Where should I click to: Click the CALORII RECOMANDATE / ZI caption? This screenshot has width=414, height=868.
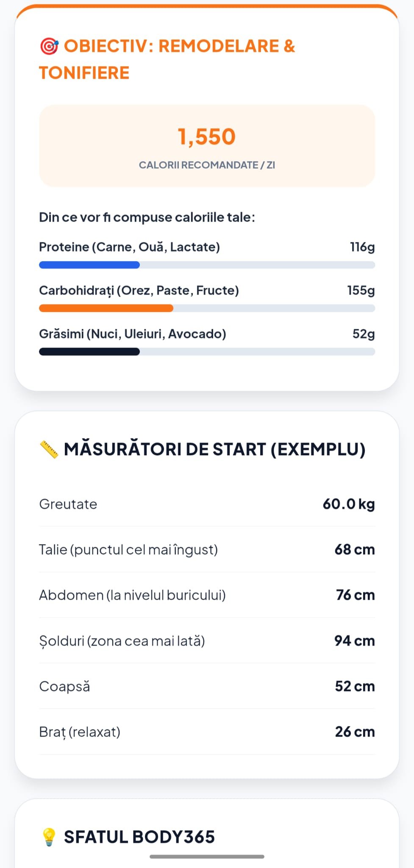coord(207,165)
